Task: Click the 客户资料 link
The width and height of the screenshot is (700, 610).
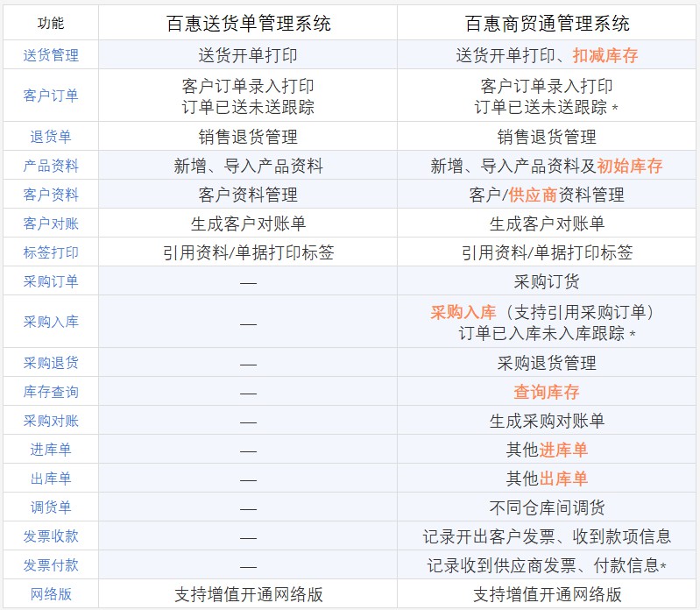Action: click(x=51, y=195)
